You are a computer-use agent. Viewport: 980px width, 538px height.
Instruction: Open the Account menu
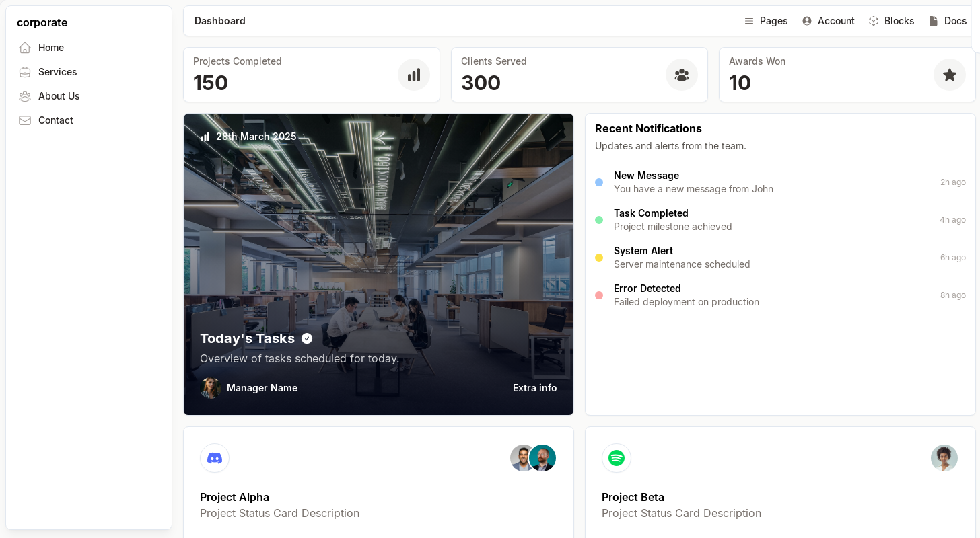coord(828,21)
